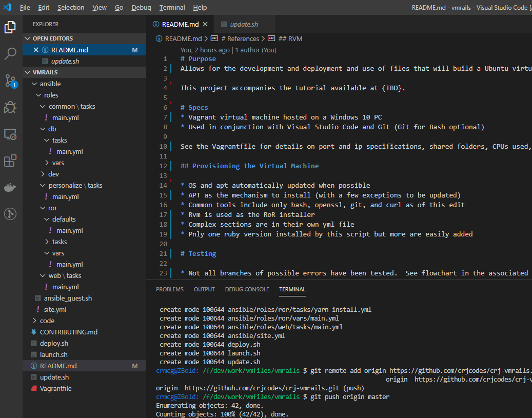Select the Terminal panel tab
The image size is (532, 418).
pyautogui.click(x=292, y=289)
